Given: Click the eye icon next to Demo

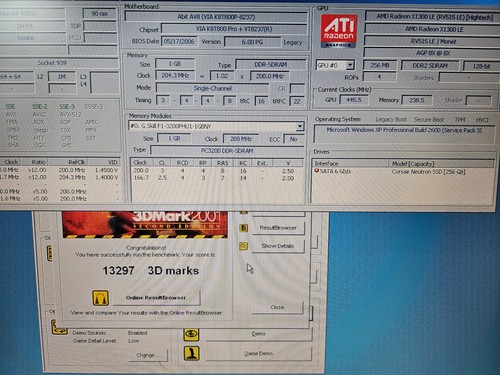Looking at the screenshot, I should pyautogui.click(x=191, y=334).
